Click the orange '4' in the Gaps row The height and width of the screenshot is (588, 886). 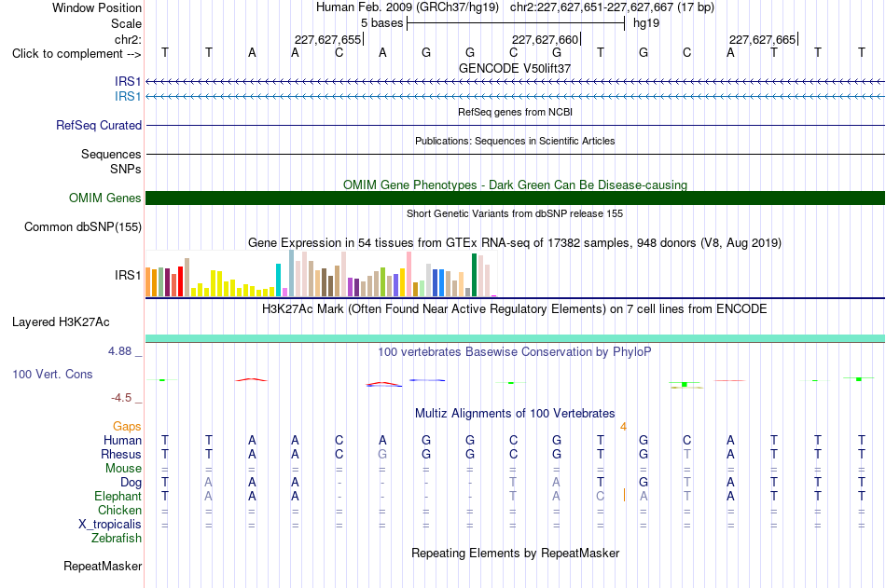(x=623, y=427)
